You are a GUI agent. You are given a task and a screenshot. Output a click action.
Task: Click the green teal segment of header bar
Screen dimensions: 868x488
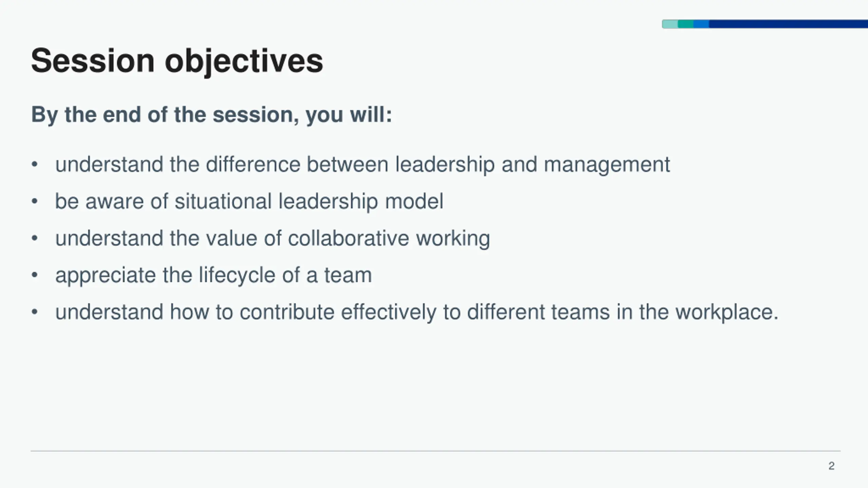pos(686,24)
